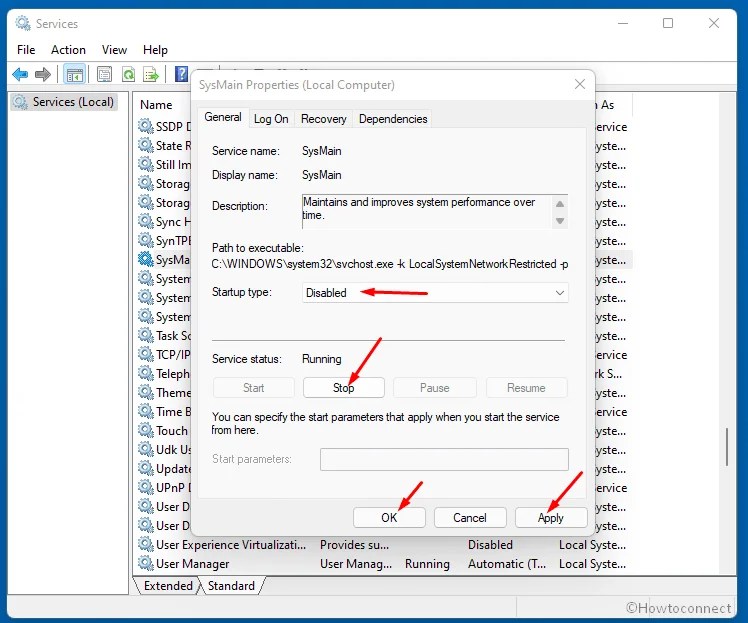Image resolution: width=748 pixels, height=623 pixels.
Task: Click 'Automatic (T...' in User Manager row
Action: [507, 564]
